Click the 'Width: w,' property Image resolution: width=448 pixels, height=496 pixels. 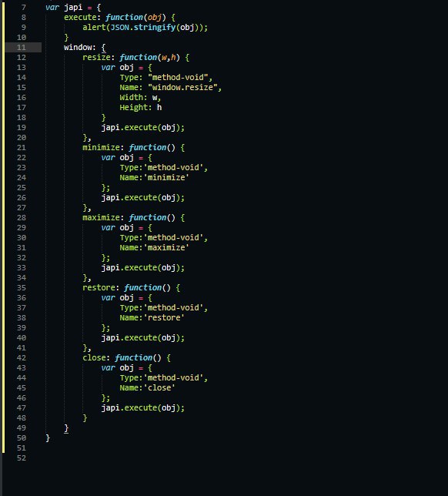140,98
